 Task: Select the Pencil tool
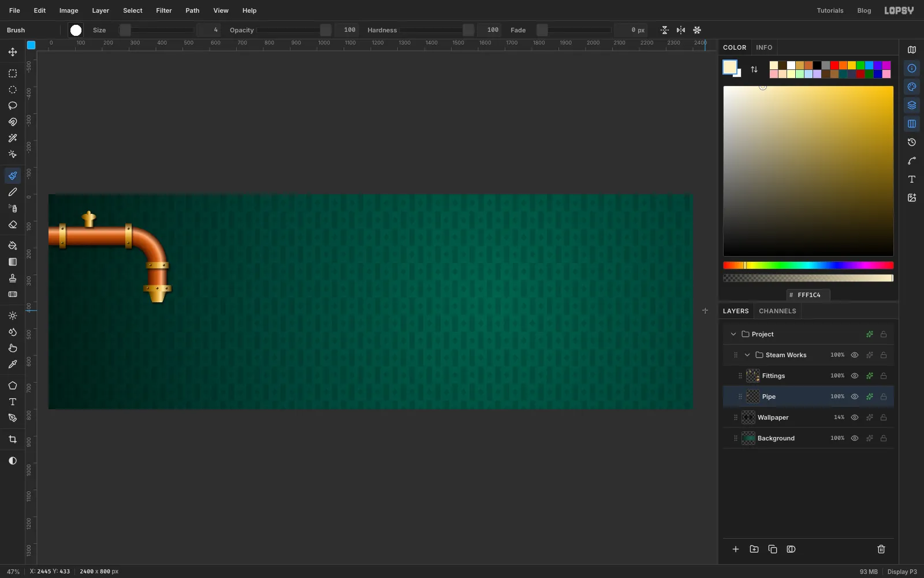(13, 192)
